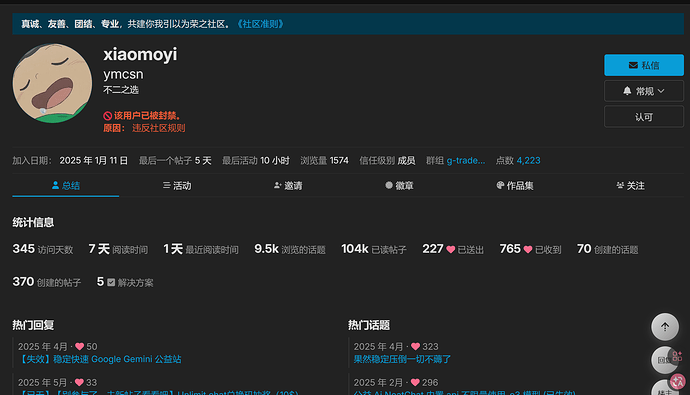The height and width of the screenshot is (395, 690).
Task: Open the 《社区准则》 community guidelines link
Action: [x=260, y=24]
